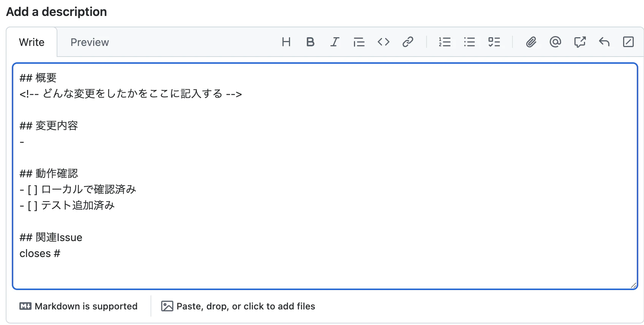The height and width of the screenshot is (325, 644).
Task: Click the 'Add a description' heading
Action: click(57, 12)
